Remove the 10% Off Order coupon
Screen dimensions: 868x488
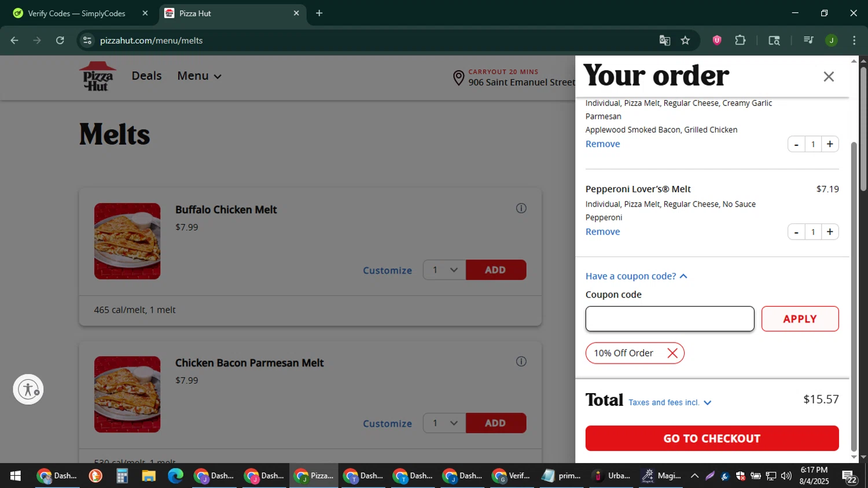(672, 353)
